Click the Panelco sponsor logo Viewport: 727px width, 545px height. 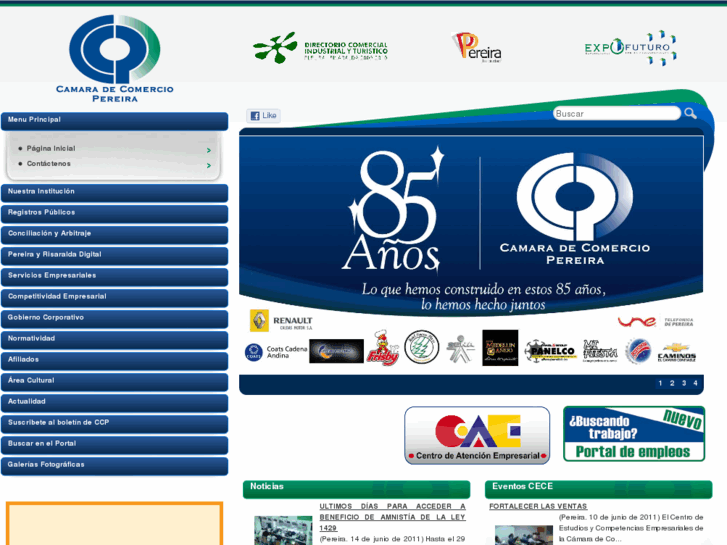click(x=550, y=351)
